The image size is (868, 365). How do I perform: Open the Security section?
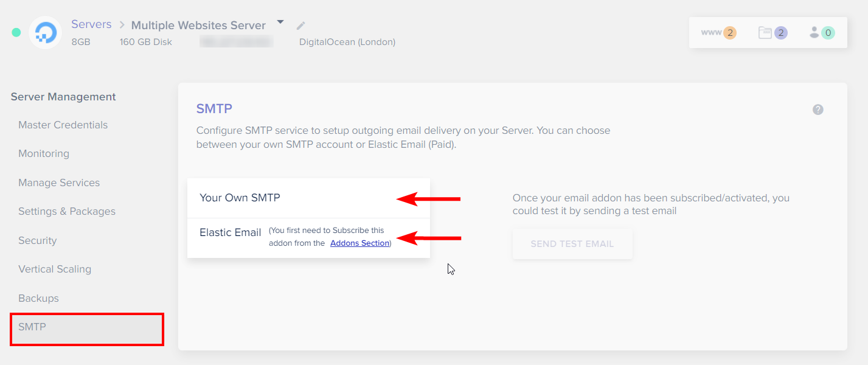(37, 240)
